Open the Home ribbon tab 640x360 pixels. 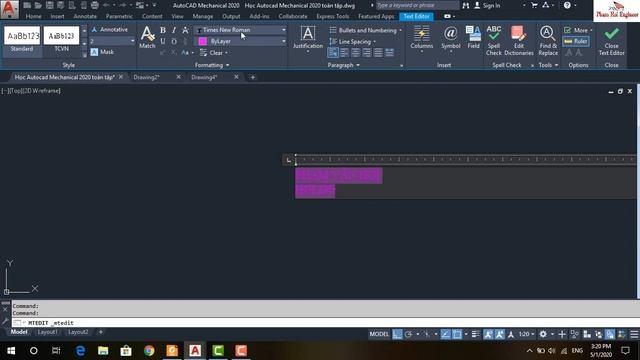click(33, 16)
